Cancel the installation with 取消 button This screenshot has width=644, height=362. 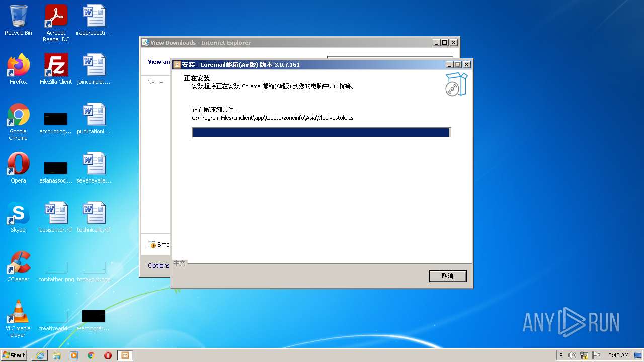(x=448, y=276)
